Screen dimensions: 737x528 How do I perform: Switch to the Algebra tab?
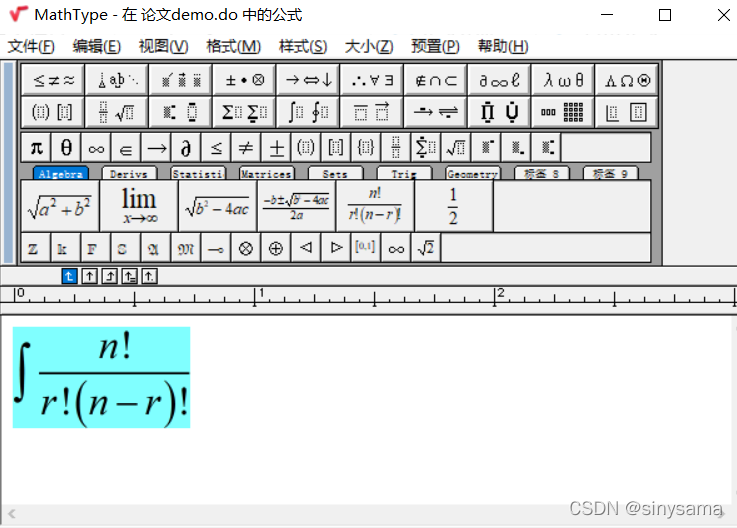(x=61, y=173)
